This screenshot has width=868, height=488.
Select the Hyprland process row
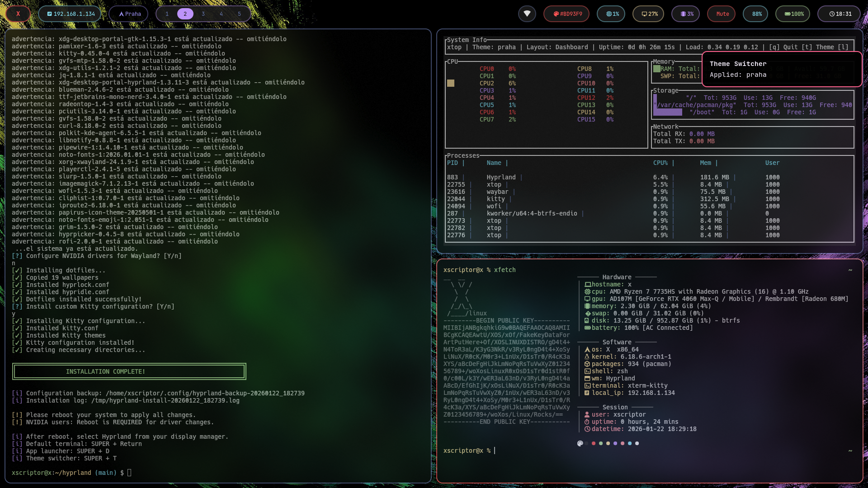(501, 177)
